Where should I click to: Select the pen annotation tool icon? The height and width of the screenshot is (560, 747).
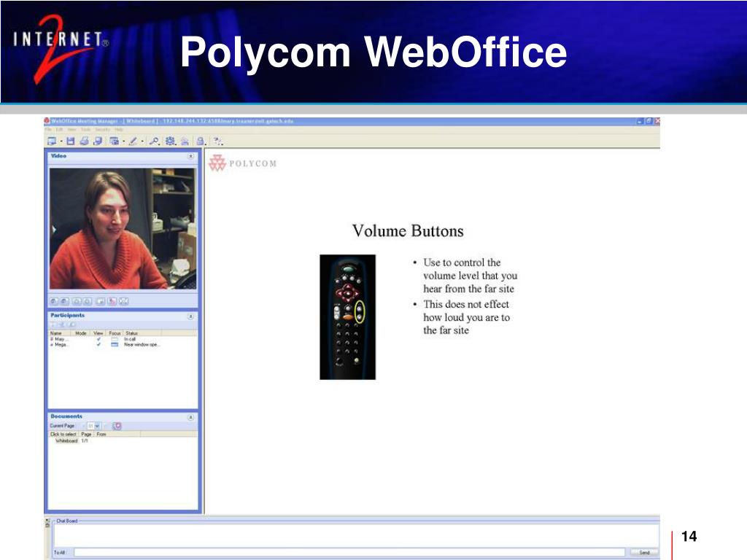[x=133, y=141]
